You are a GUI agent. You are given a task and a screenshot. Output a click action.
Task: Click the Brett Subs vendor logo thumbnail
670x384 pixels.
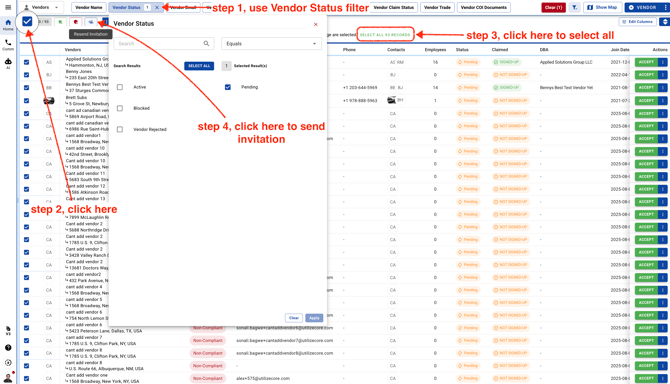pos(49,101)
